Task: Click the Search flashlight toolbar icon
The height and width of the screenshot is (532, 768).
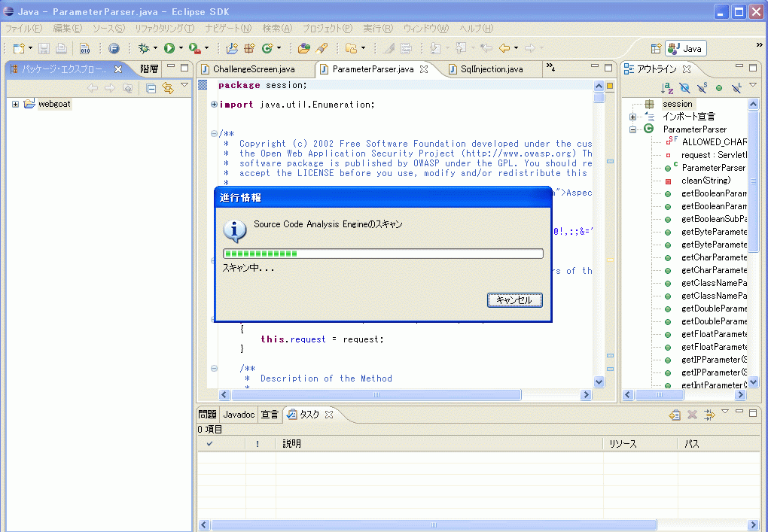Action: (x=322, y=48)
